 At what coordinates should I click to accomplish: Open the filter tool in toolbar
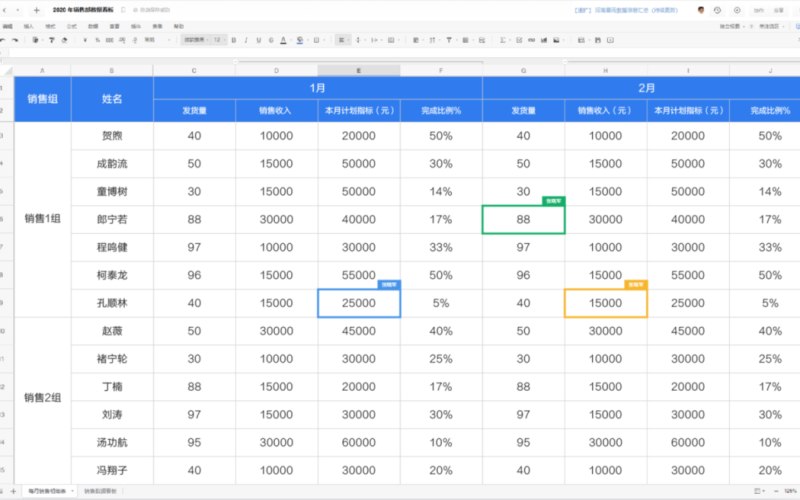pyautogui.click(x=449, y=40)
